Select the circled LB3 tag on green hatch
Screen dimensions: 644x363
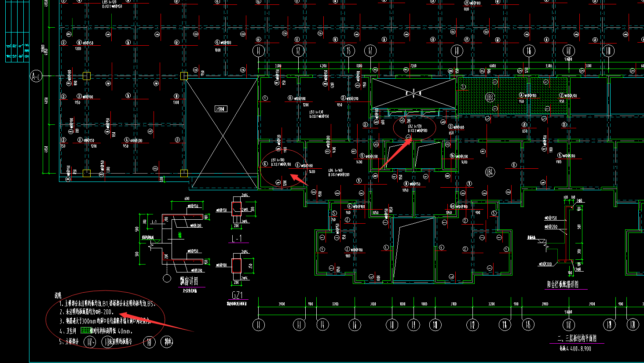(x=490, y=98)
